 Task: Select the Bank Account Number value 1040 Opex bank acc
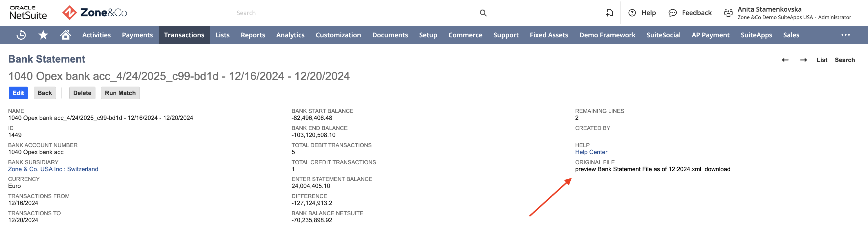(x=36, y=152)
